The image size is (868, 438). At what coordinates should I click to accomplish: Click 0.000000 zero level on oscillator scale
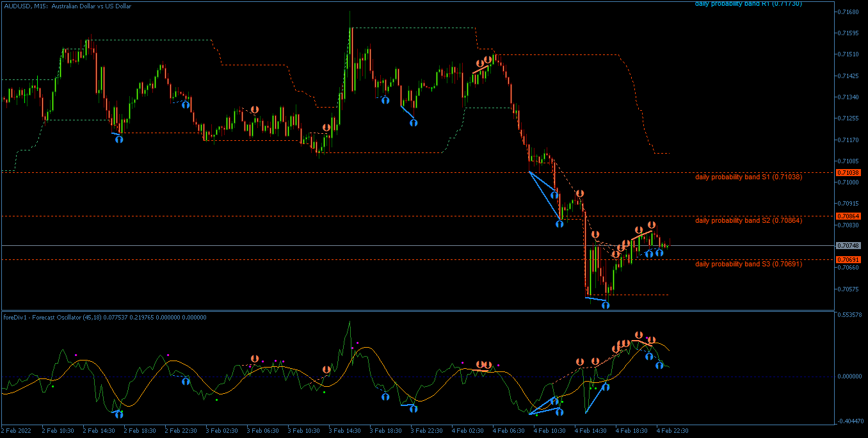(850, 377)
